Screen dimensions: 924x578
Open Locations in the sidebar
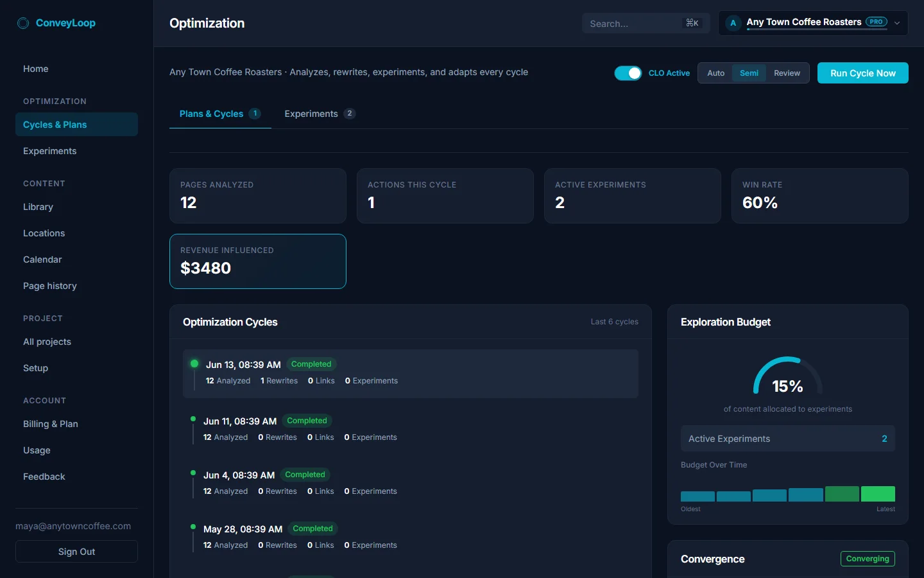[76, 233]
